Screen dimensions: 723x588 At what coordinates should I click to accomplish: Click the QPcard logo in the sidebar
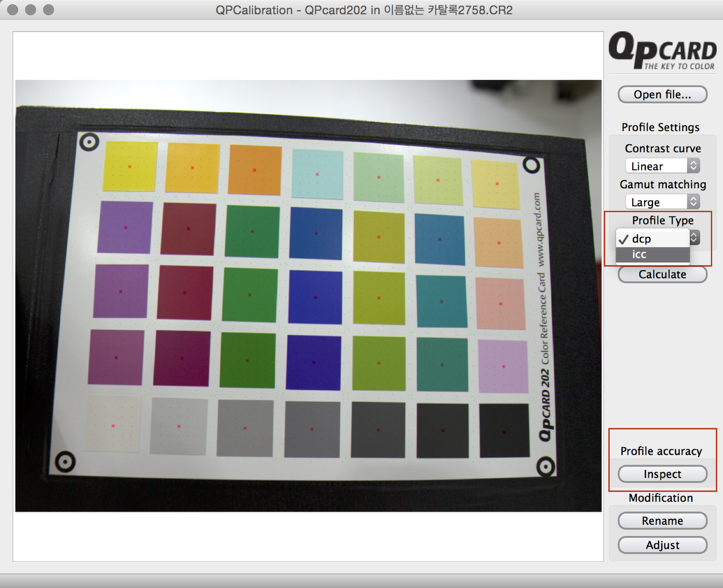[662, 51]
